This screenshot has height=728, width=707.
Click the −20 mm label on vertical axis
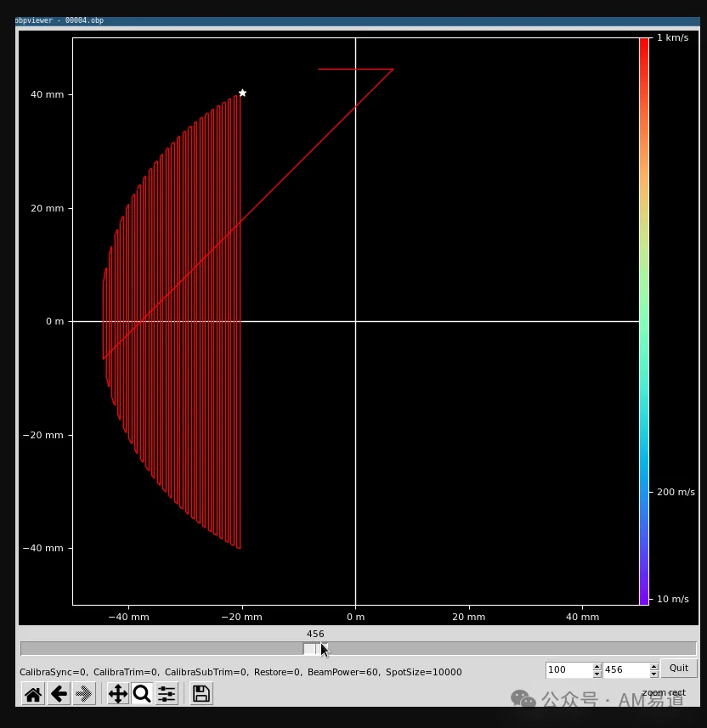[x=42, y=435]
